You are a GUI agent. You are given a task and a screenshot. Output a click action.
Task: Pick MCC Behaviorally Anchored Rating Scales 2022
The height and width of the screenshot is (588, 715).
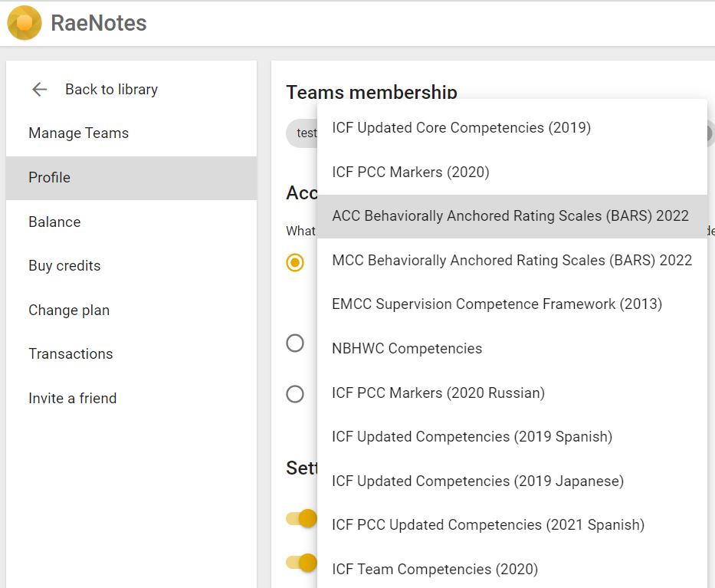pyautogui.click(x=512, y=261)
